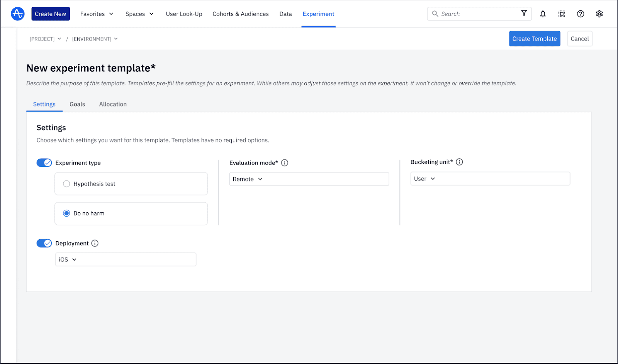Click the Create Template button
This screenshot has width=618, height=364.
(534, 39)
